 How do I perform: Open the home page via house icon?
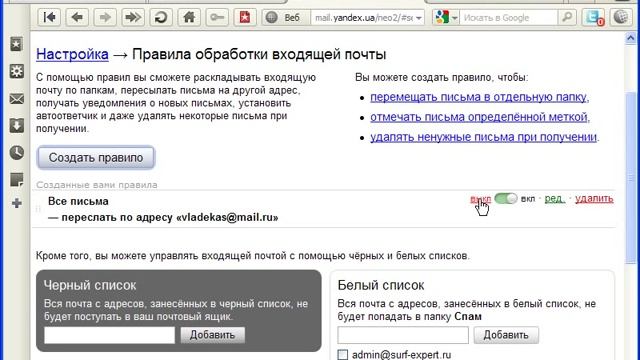[x=189, y=18]
